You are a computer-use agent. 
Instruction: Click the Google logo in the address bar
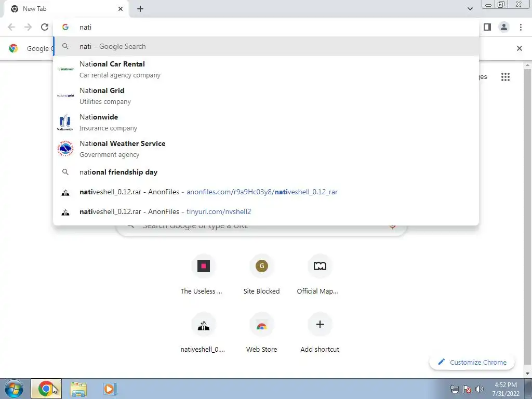(65, 27)
